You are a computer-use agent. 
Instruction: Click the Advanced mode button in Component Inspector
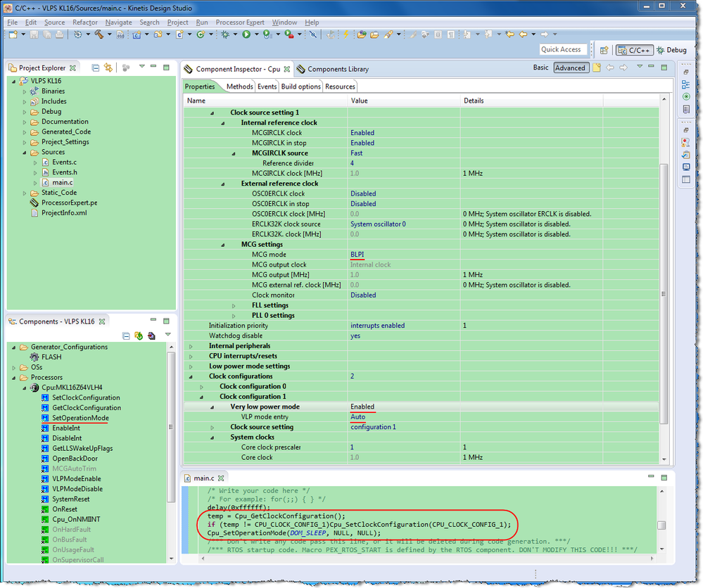(x=571, y=68)
